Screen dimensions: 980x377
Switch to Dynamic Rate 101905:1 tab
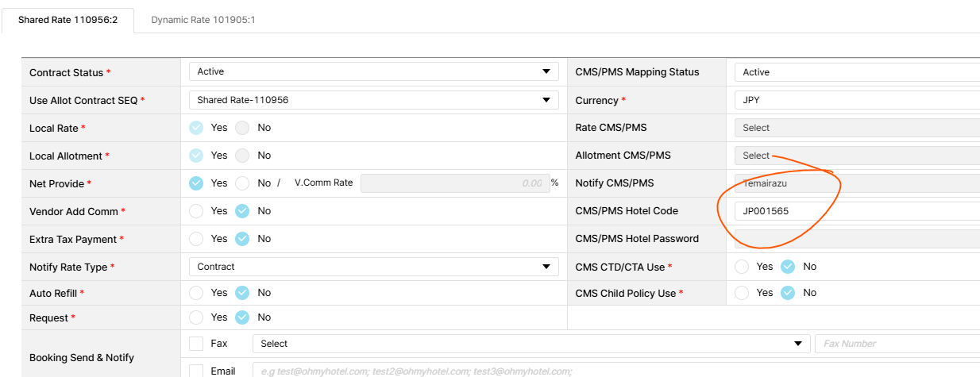(203, 20)
